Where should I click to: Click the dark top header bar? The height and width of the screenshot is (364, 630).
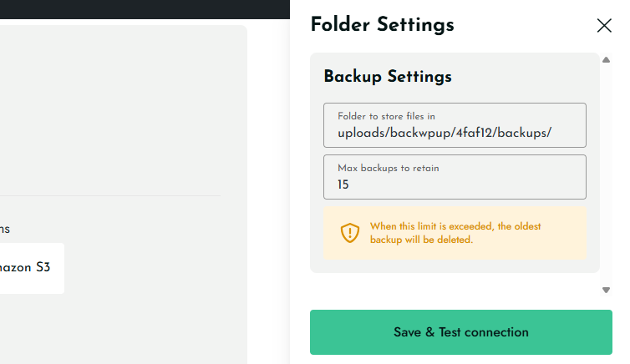pyautogui.click(x=145, y=9)
